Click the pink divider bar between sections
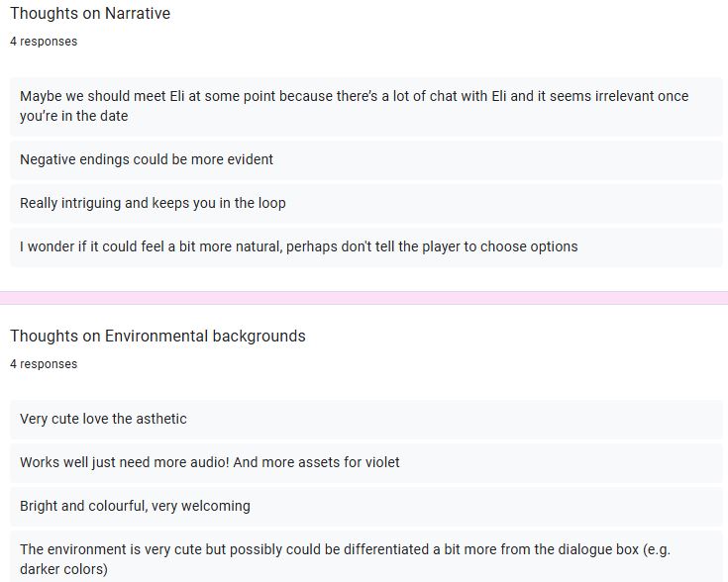728x582 pixels. click(364, 298)
